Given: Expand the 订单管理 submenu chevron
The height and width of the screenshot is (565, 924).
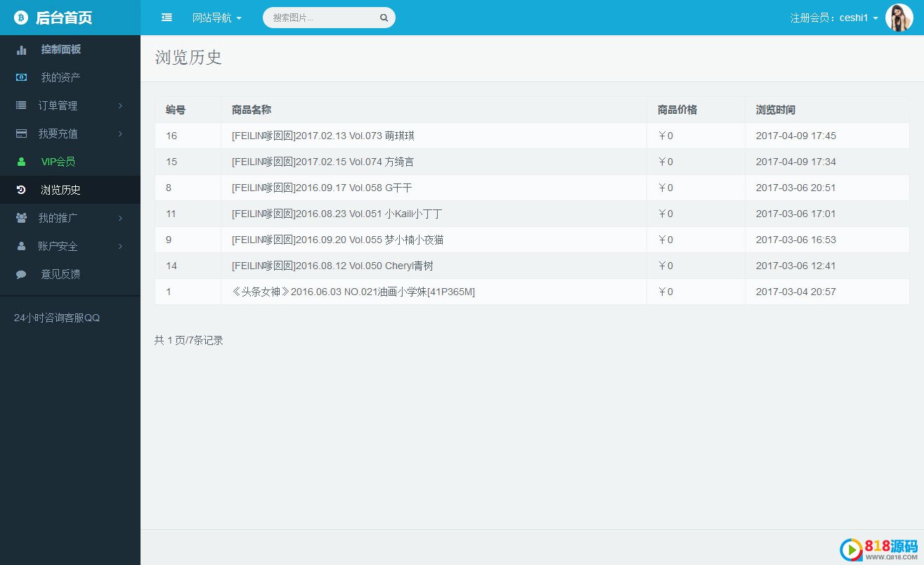Looking at the screenshot, I should point(120,105).
